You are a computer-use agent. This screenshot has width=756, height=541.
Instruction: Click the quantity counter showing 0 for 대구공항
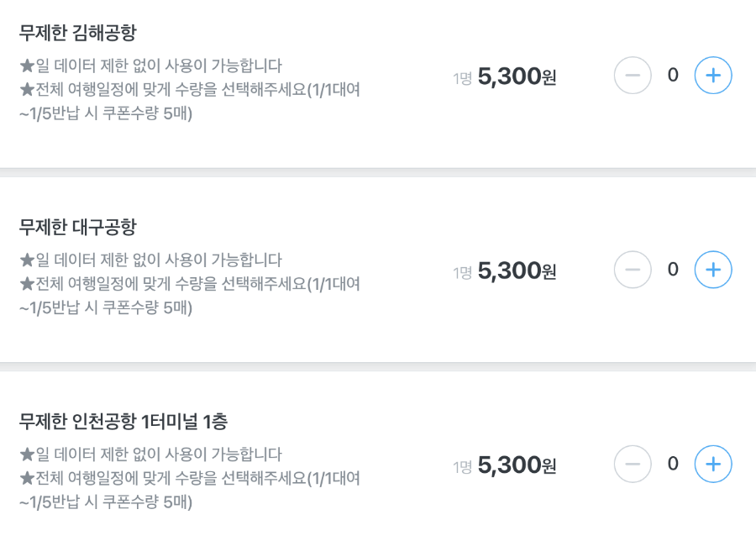[672, 270]
